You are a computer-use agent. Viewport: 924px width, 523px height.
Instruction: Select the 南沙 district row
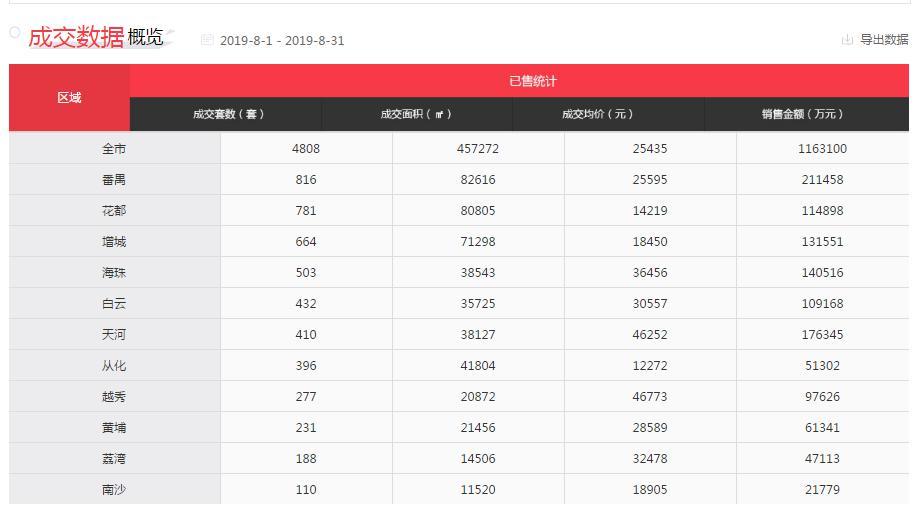pyautogui.click(x=114, y=490)
